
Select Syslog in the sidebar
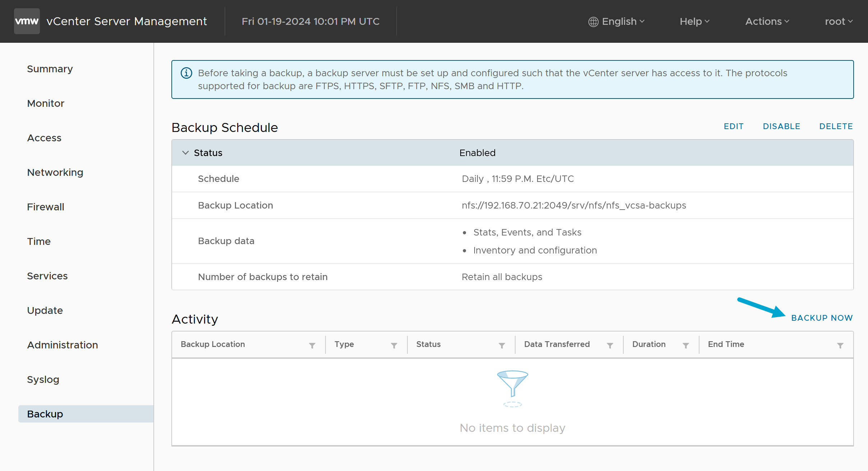click(43, 379)
